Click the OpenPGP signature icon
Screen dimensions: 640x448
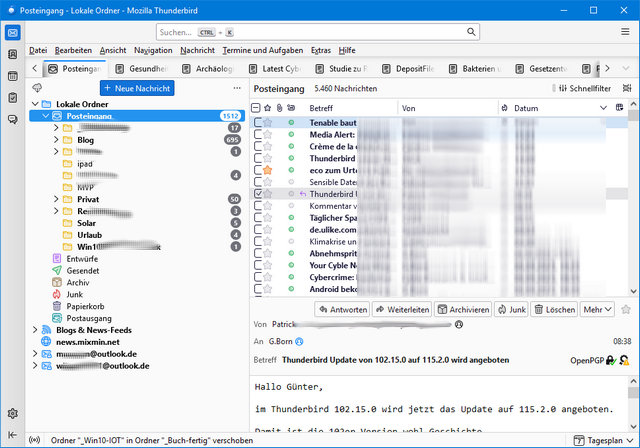click(x=624, y=360)
